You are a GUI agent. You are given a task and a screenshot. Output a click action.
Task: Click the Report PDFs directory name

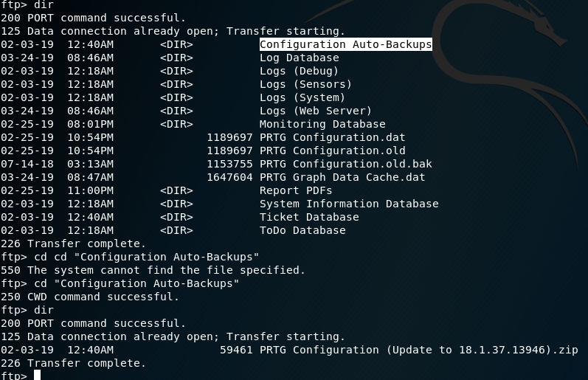coord(296,190)
